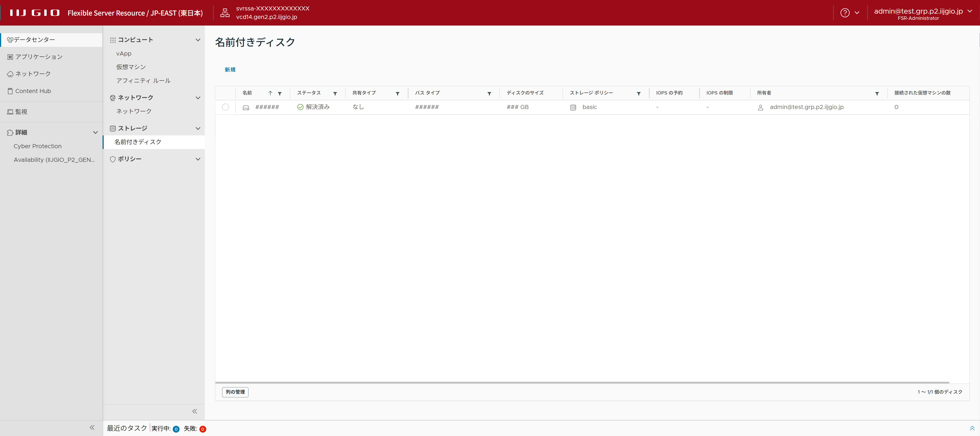Viewport: 980px width, 436px height.
Task: Collapse the secondary navigation panel
Action: click(x=194, y=411)
